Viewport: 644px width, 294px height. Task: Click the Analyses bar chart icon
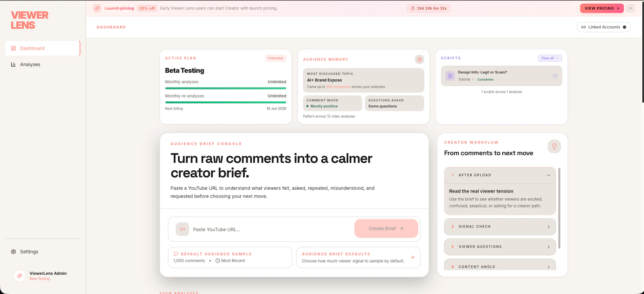13,64
